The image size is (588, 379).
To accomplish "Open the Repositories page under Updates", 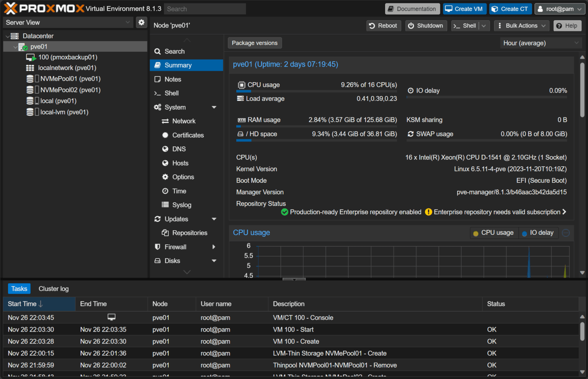I will pos(189,233).
